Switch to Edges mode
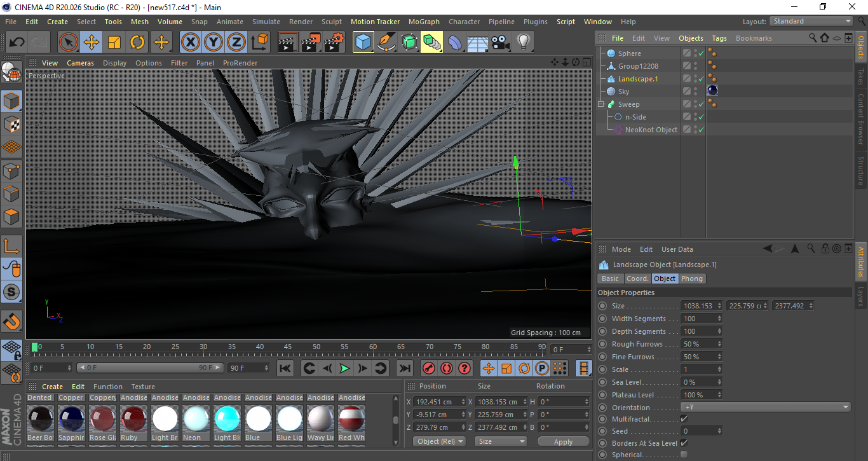 (11, 193)
